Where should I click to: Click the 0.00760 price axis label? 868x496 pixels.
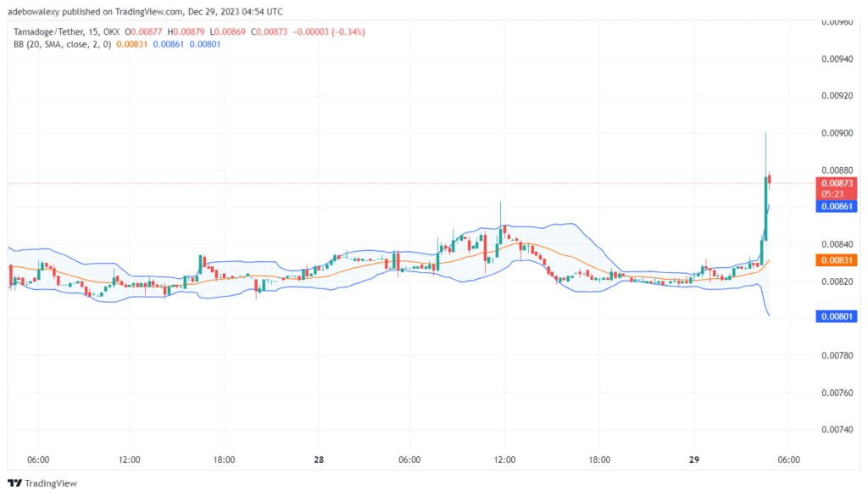(837, 393)
